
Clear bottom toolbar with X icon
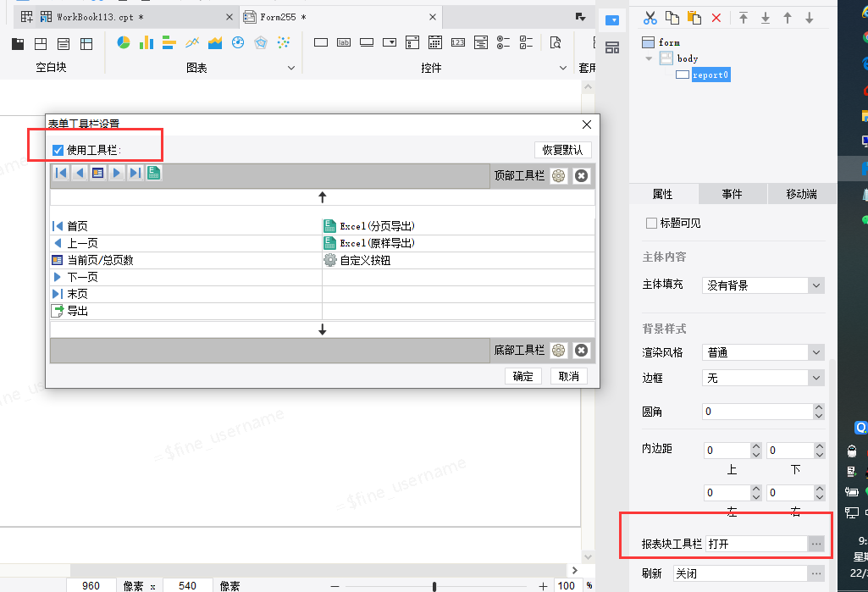pos(581,350)
